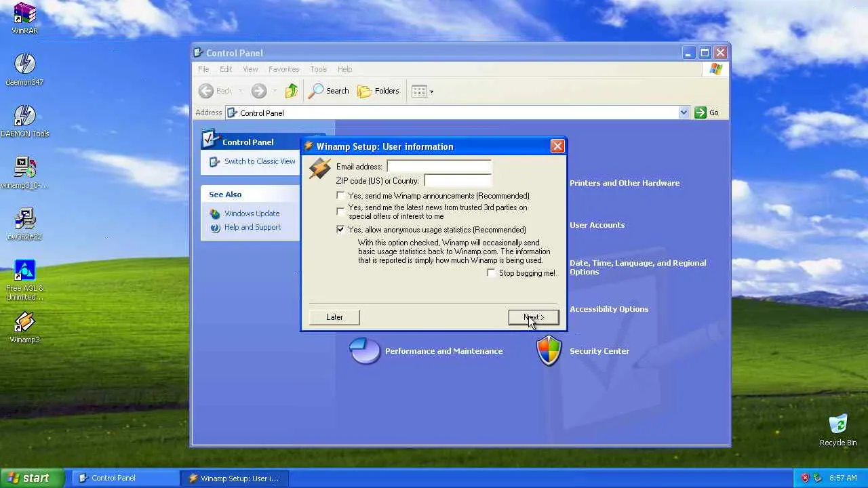Open the WinRAR desktop icon
868x488 pixels.
coord(25,18)
